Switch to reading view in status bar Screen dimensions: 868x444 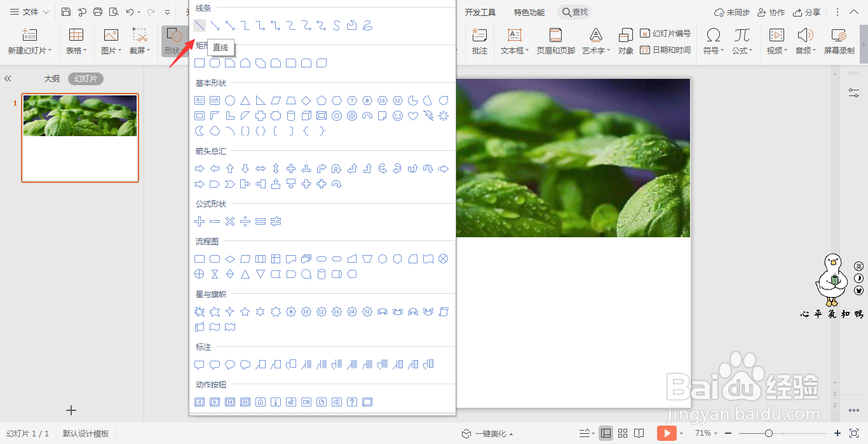(640, 433)
